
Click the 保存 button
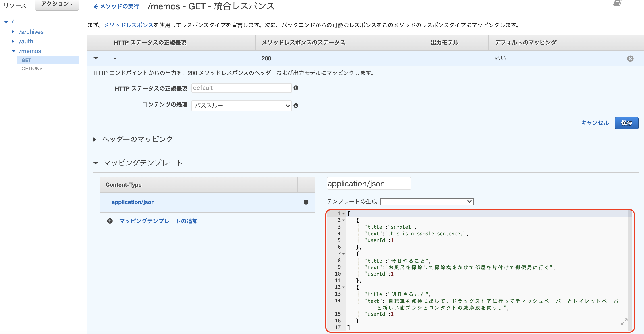pyautogui.click(x=627, y=123)
